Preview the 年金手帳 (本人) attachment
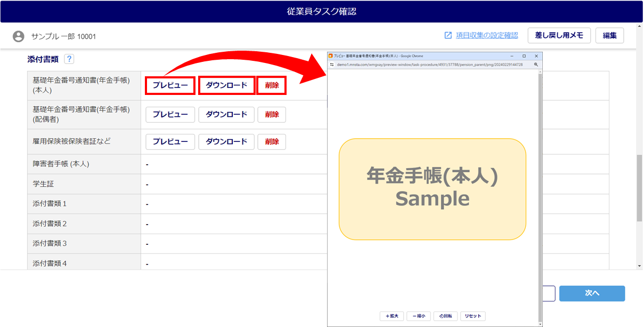Screen dimensions: 644x327 point(170,85)
